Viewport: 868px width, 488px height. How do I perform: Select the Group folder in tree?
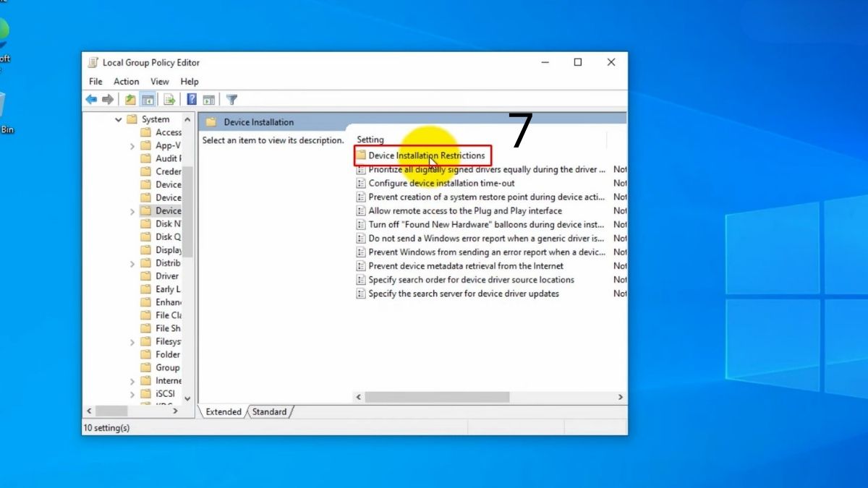168,367
